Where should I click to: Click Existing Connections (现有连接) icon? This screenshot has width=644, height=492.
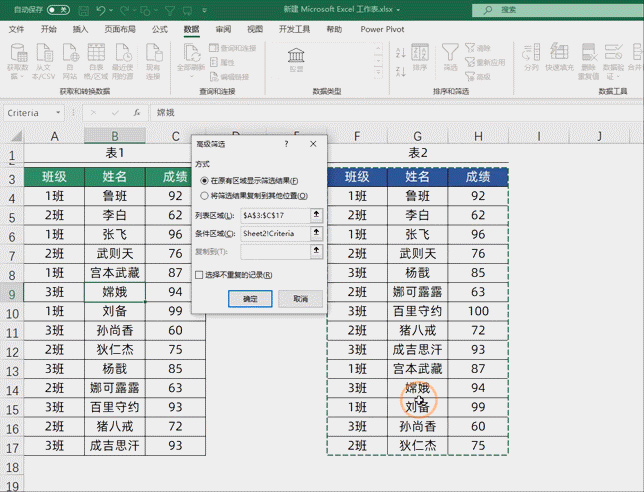point(153,53)
